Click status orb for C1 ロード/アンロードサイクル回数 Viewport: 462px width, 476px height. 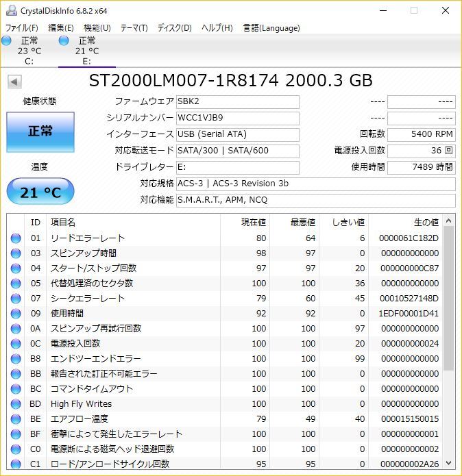tap(16, 464)
